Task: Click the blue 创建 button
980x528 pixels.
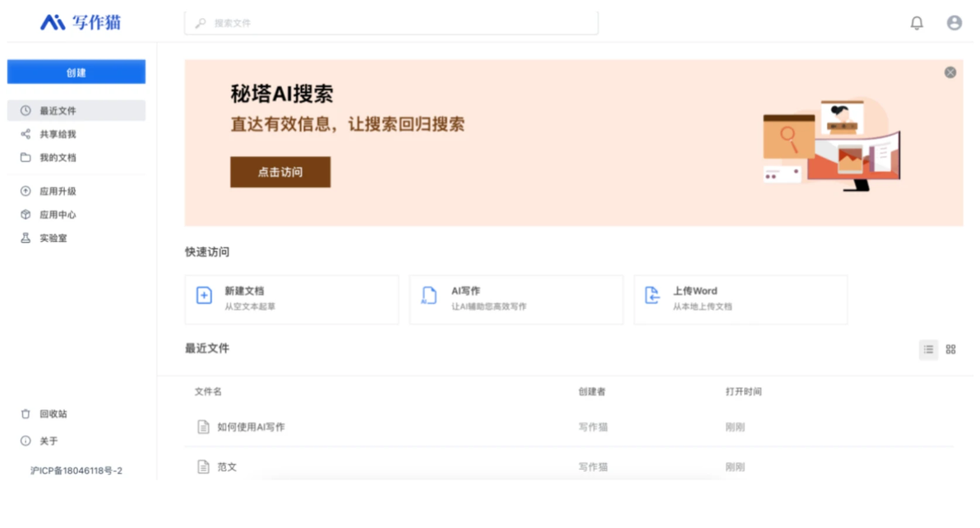Action: pos(76,72)
